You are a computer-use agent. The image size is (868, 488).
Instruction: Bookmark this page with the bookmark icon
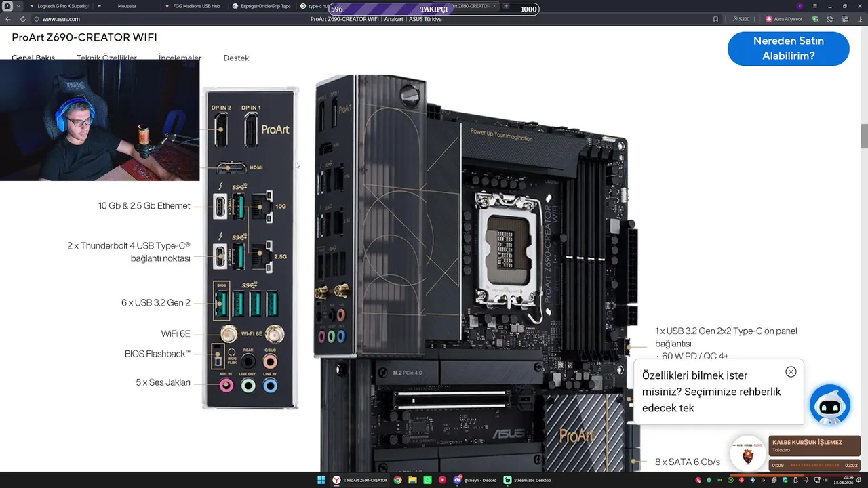[x=715, y=19]
